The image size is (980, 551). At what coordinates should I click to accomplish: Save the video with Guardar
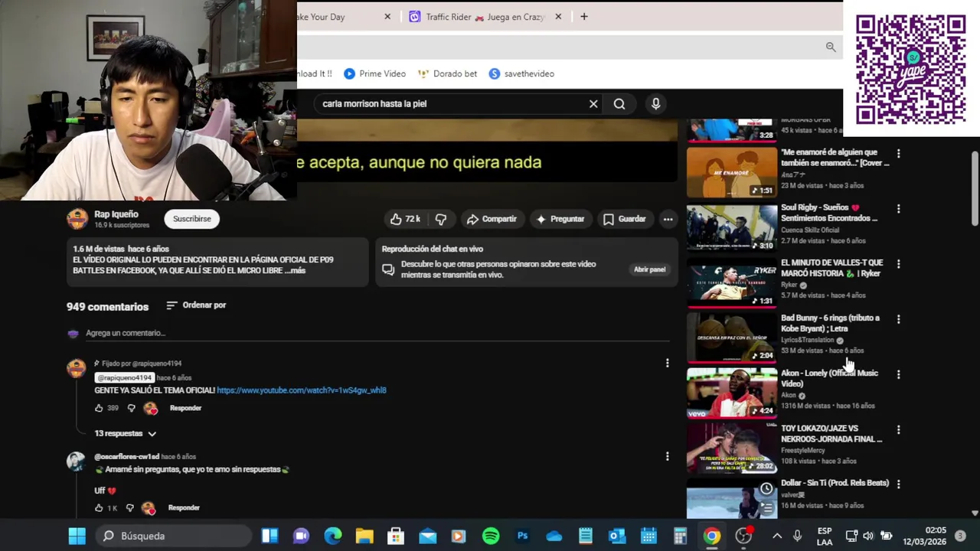click(625, 219)
